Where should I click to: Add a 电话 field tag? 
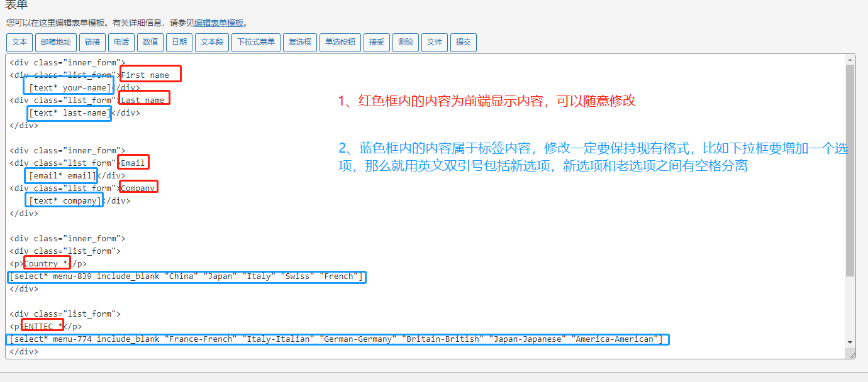[121, 42]
